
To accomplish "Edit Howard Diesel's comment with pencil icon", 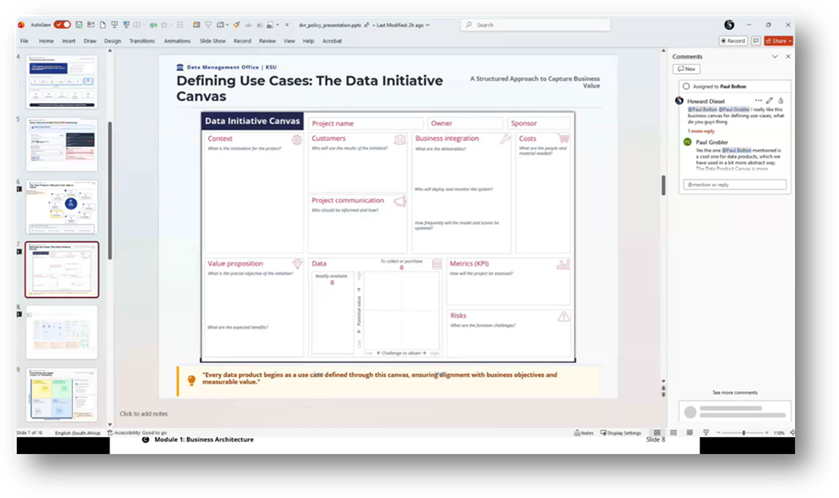I will click(769, 101).
